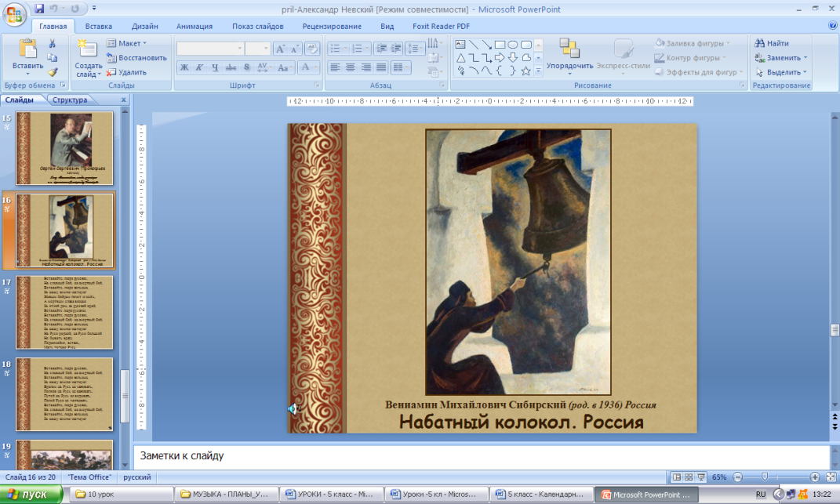The width and height of the screenshot is (840, 504).
Task: Adjust the zoom slider in the status bar
Action: click(765, 477)
